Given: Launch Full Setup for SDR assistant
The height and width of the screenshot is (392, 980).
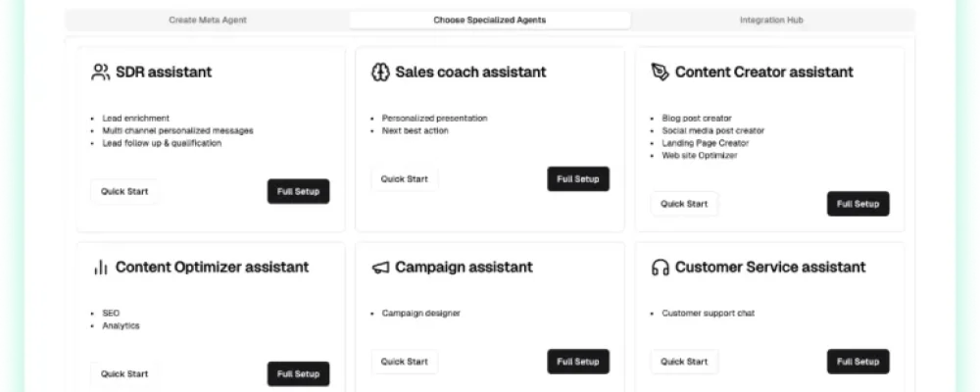Looking at the screenshot, I should pyautogui.click(x=298, y=191).
